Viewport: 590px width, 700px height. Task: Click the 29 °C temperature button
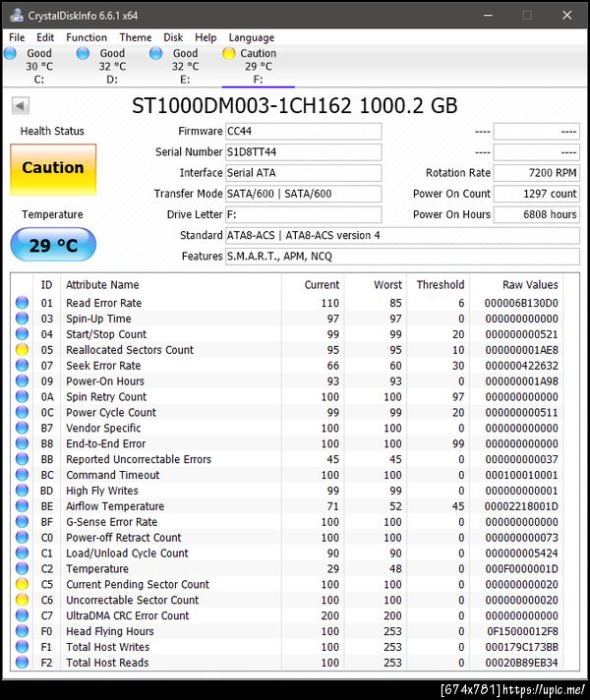(53, 245)
